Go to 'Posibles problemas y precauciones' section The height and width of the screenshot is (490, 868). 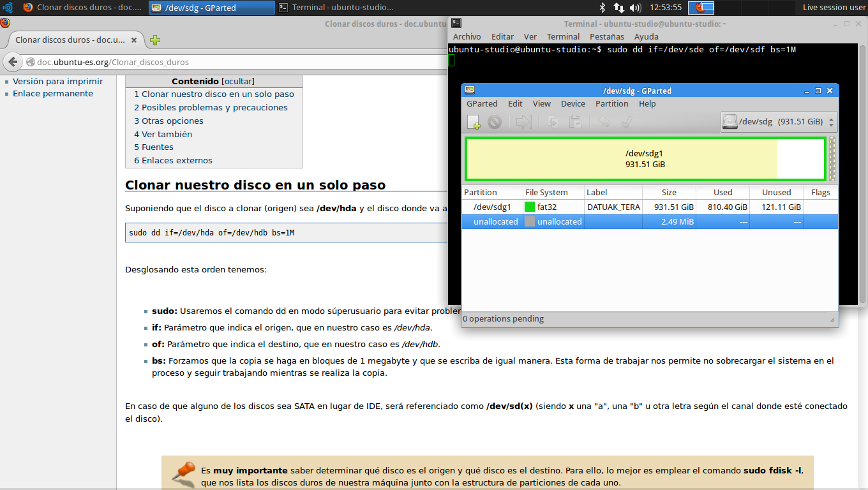(211, 107)
